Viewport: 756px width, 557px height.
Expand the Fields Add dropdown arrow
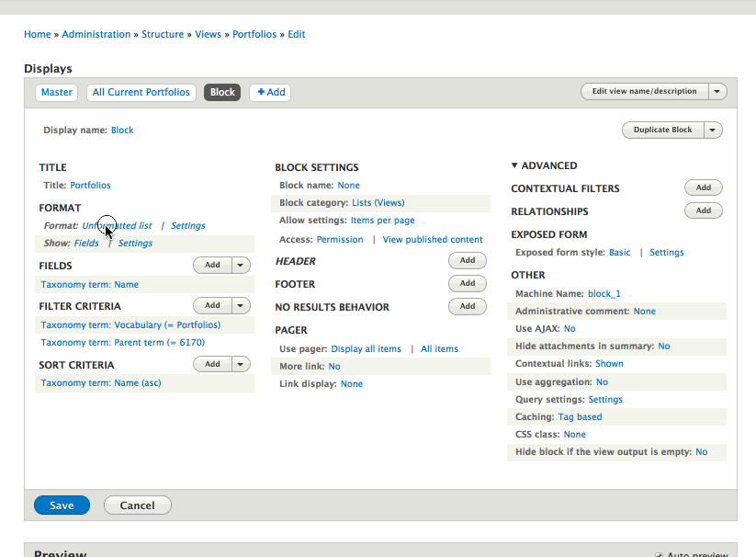[x=241, y=265]
